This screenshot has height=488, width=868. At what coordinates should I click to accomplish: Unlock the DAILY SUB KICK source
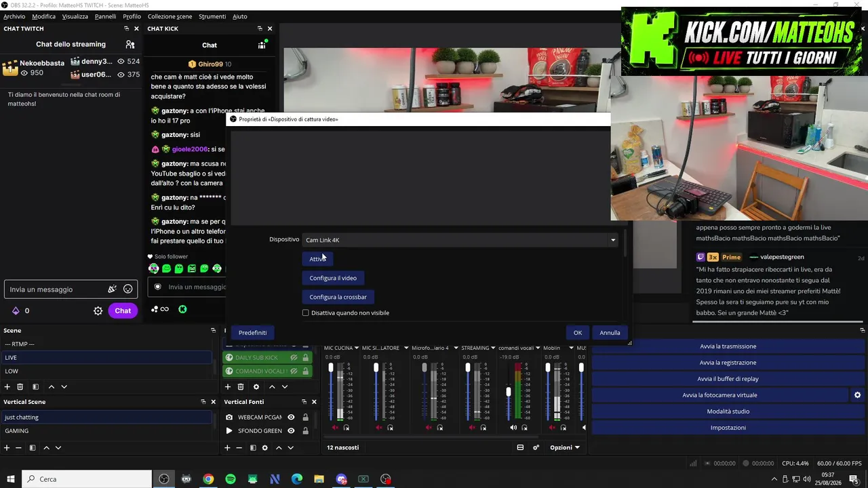click(x=305, y=357)
